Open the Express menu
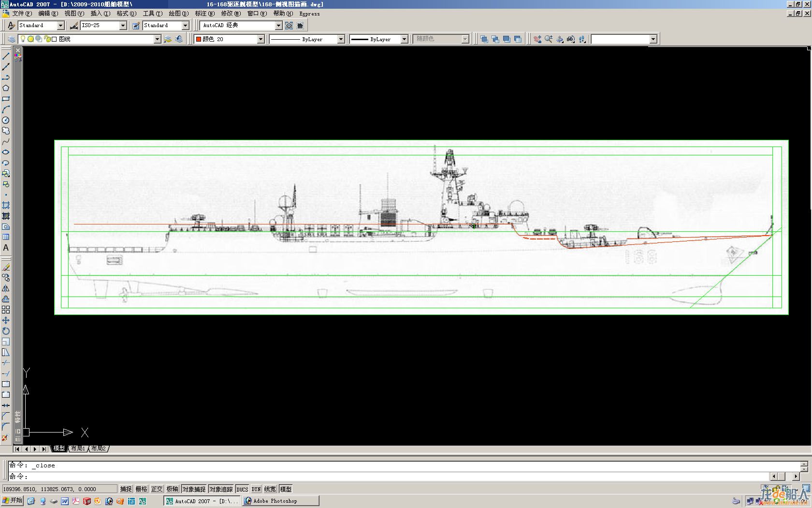The width and height of the screenshot is (812, 508). tap(309, 14)
